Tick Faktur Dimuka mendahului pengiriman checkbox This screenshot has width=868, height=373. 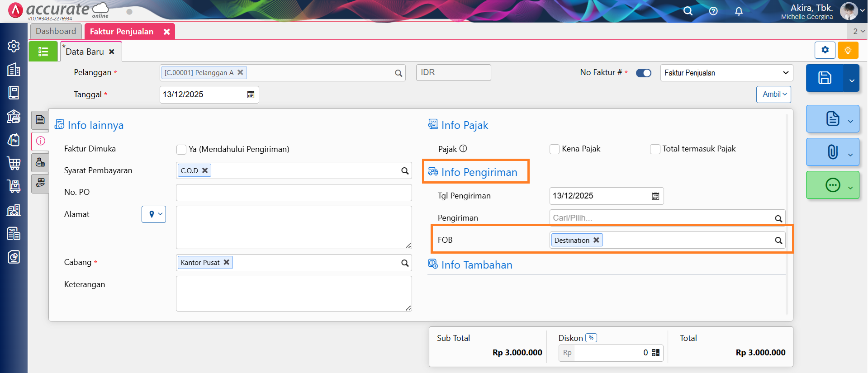click(x=181, y=150)
